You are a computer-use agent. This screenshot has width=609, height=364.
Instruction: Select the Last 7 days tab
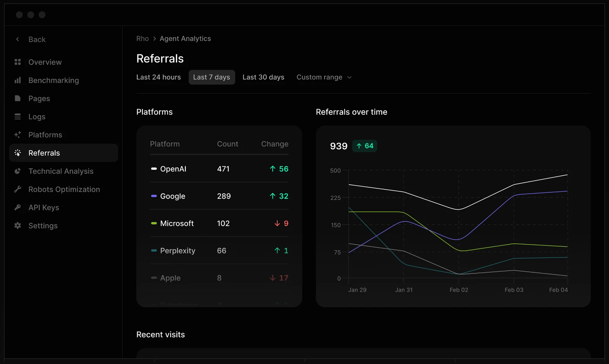[212, 77]
